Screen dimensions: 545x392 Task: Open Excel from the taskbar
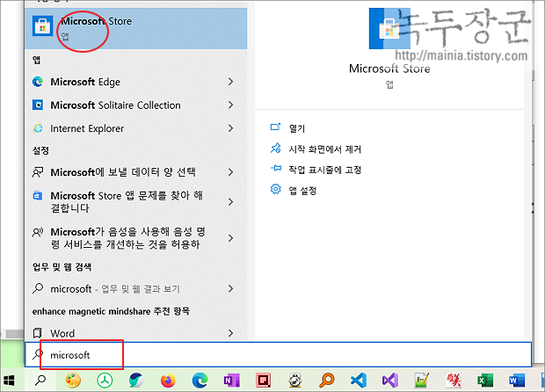(485, 381)
